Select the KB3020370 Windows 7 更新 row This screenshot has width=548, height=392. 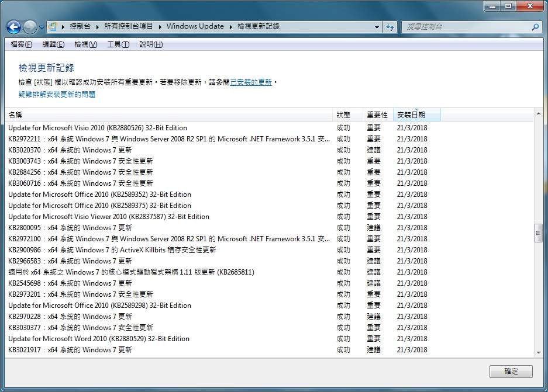click(x=269, y=150)
